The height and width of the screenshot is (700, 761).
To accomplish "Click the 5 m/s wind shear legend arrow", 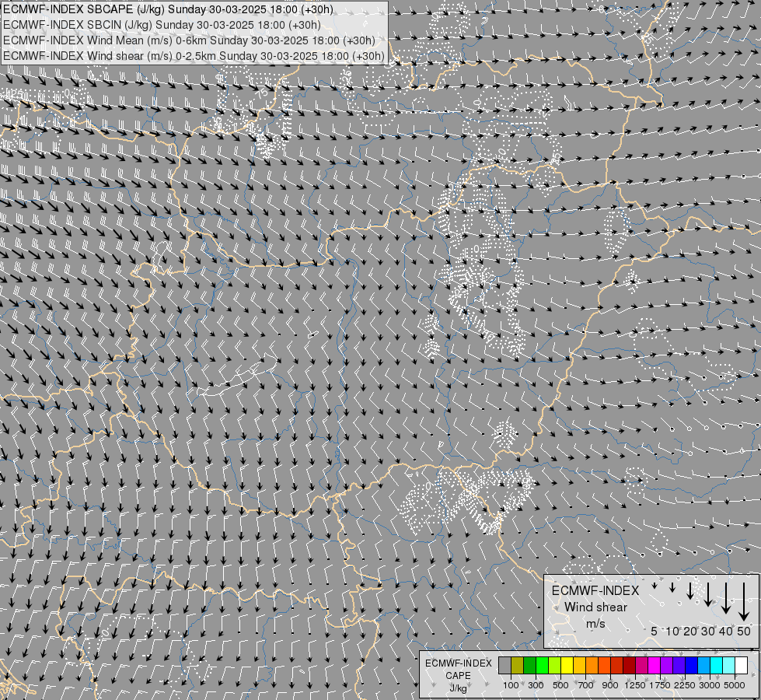I will (655, 586).
